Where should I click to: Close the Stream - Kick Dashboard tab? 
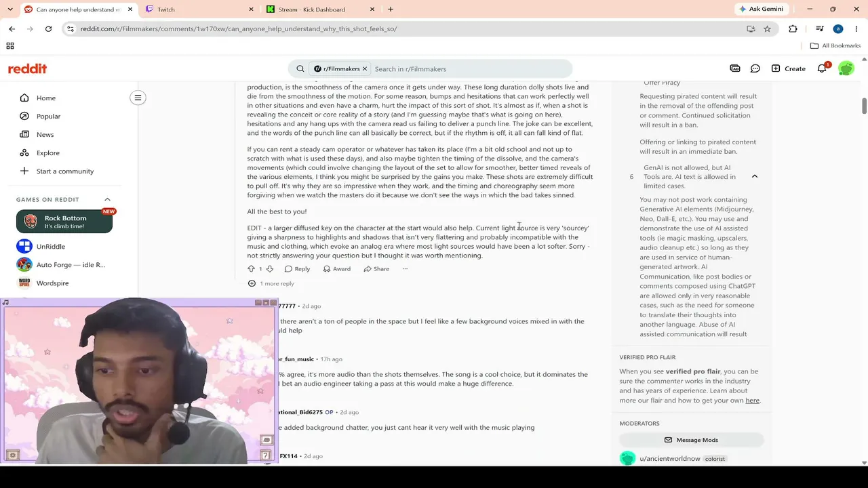(x=372, y=9)
